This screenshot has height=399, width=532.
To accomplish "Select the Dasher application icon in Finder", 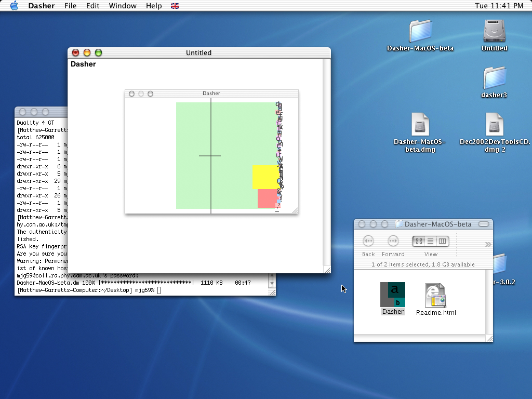I will (x=392, y=295).
